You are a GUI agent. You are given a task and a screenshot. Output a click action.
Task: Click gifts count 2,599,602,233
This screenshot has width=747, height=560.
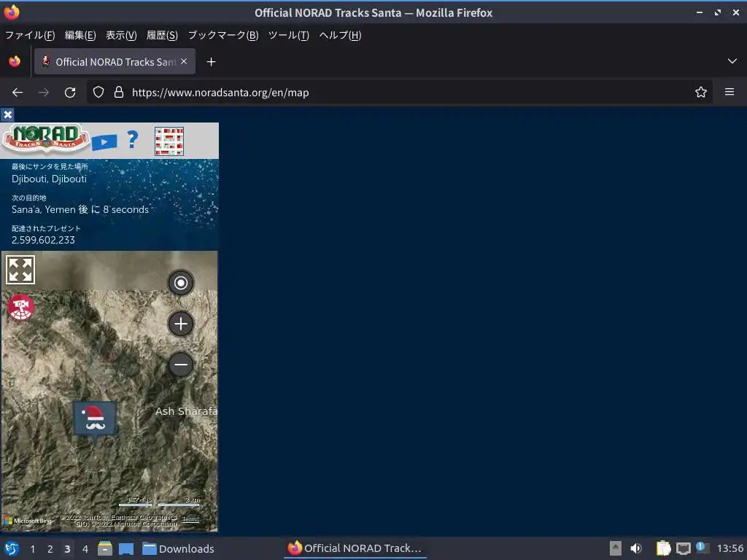[43, 240]
